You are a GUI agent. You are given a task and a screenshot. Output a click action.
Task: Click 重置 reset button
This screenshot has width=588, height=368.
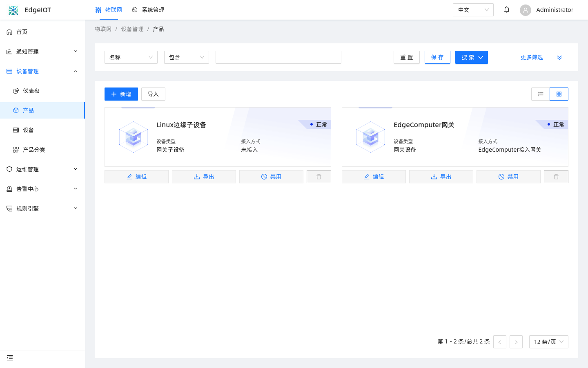[x=407, y=57]
